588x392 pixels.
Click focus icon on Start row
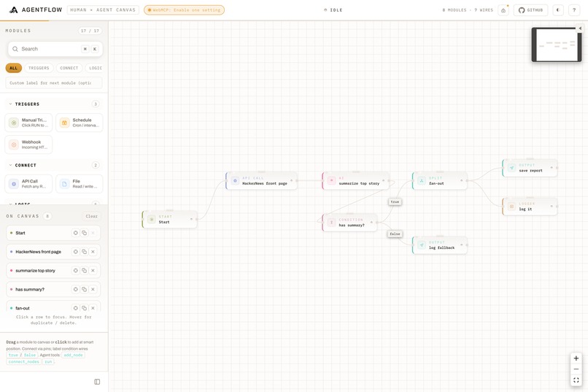75,233
